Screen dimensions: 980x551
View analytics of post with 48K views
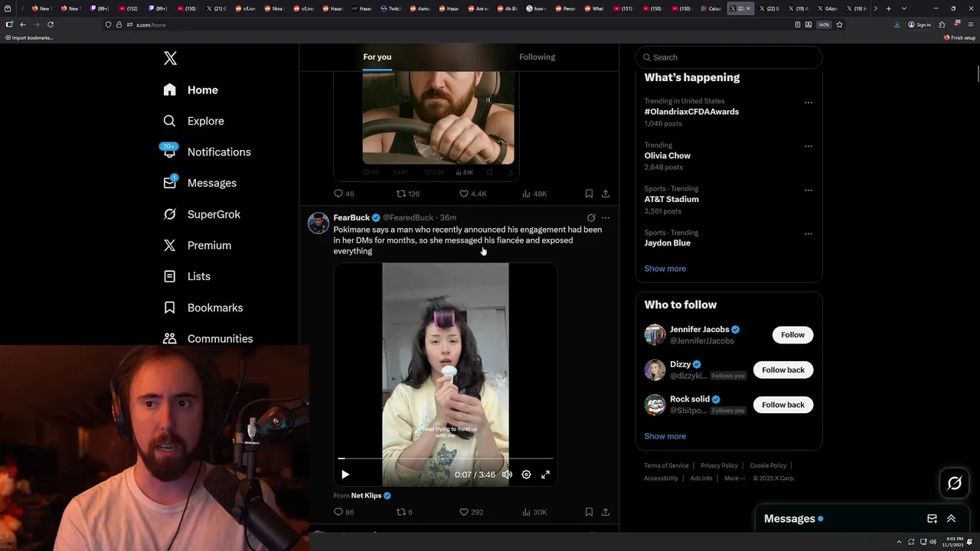point(534,194)
